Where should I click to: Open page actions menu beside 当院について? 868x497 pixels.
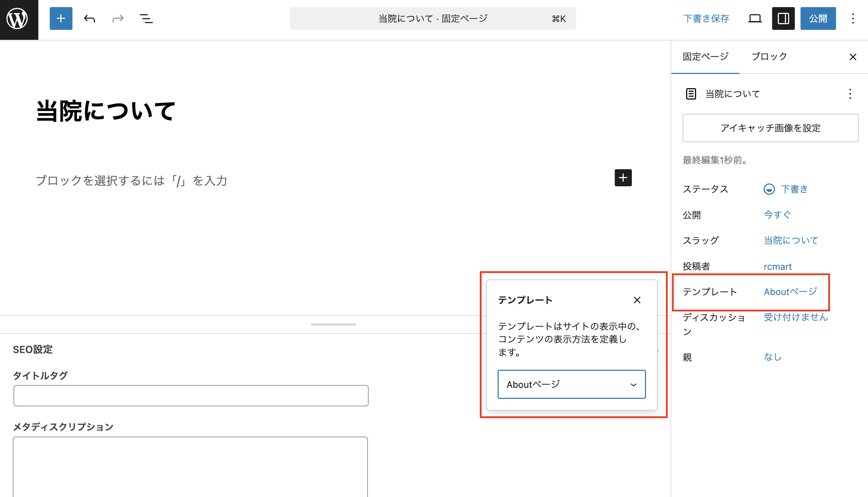850,94
